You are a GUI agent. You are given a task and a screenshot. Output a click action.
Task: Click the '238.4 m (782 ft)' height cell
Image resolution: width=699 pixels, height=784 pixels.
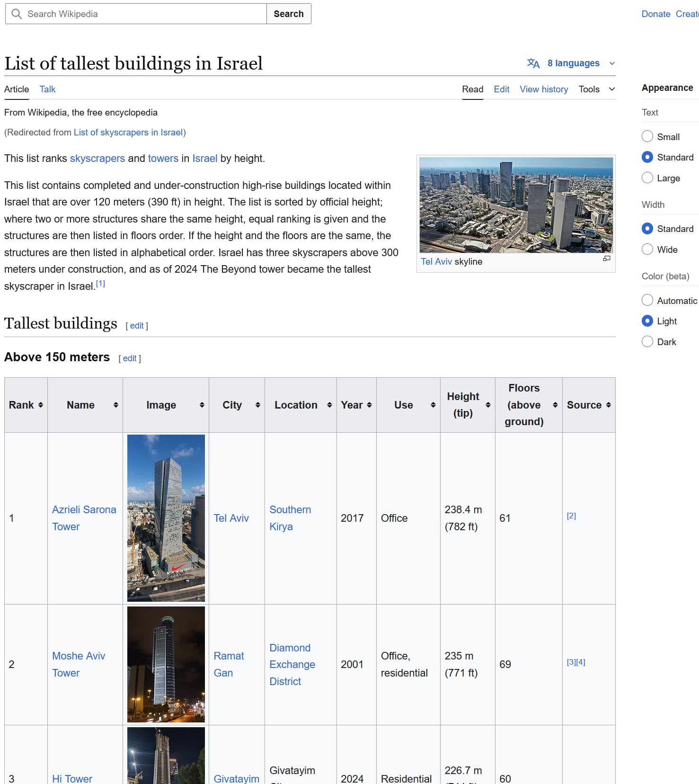click(468, 518)
